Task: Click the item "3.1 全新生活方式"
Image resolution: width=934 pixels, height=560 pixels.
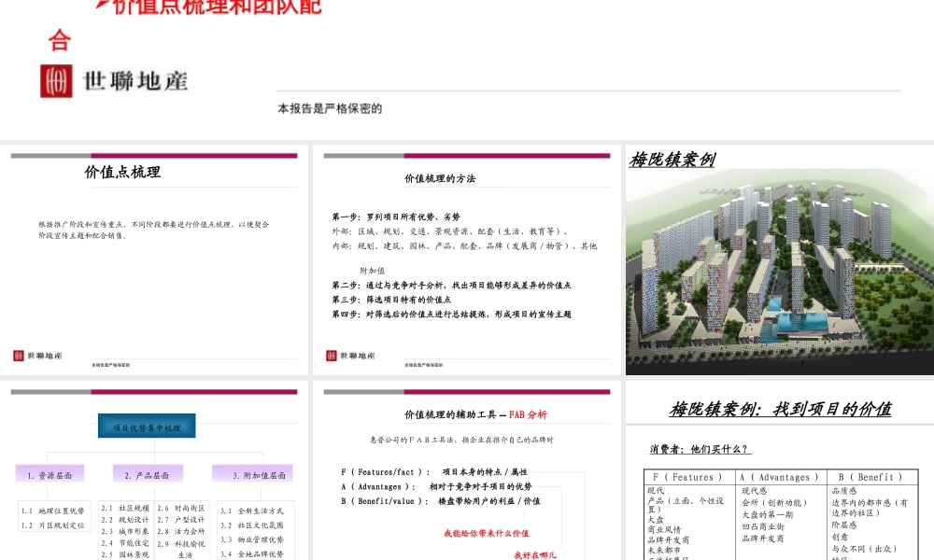Action: tap(252, 511)
